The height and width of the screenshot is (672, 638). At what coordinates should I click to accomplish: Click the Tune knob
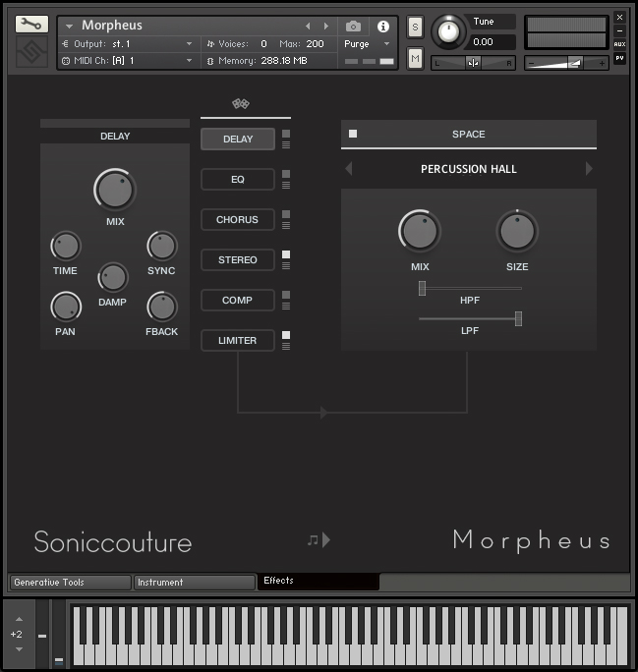[448, 31]
